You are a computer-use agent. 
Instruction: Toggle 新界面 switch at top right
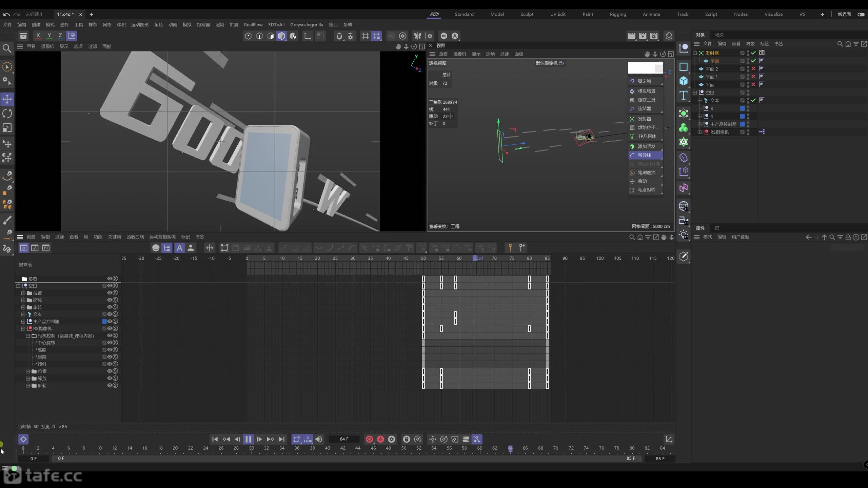[x=861, y=14]
